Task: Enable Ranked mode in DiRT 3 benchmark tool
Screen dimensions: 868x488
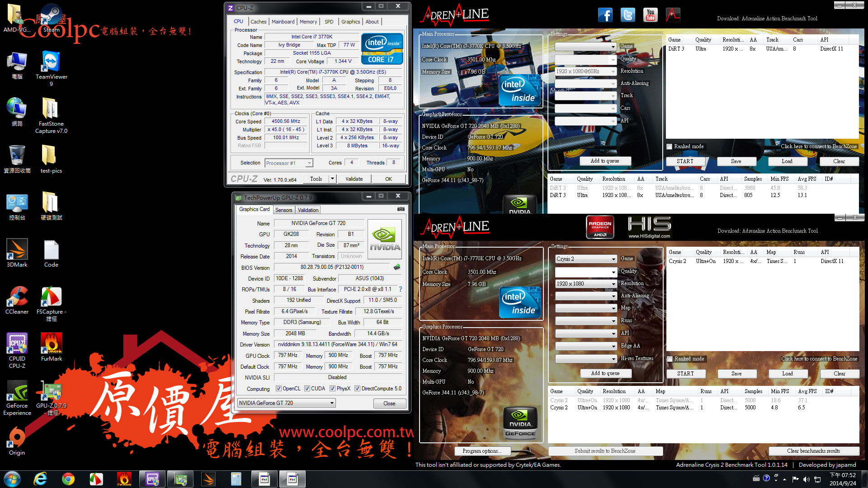Action: pyautogui.click(x=670, y=146)
